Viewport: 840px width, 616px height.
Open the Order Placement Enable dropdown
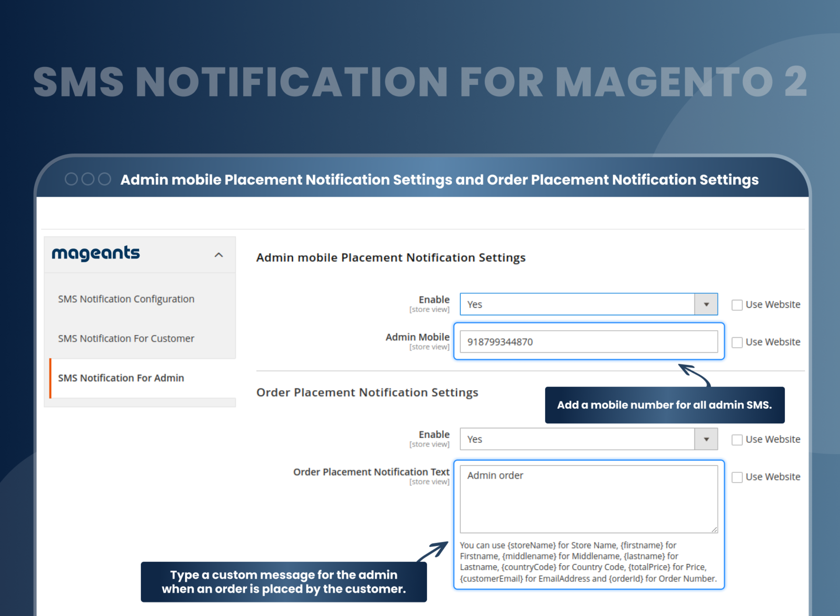coord(589,439)
